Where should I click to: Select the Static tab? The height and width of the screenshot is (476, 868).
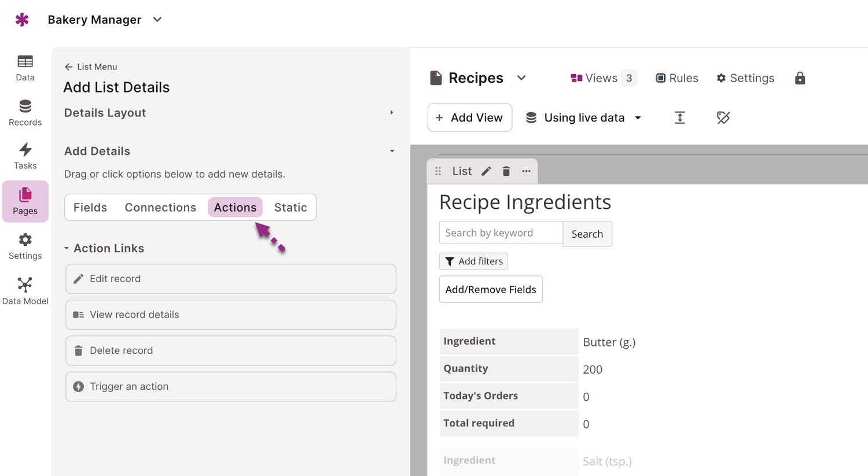click(x=290, y=208)
